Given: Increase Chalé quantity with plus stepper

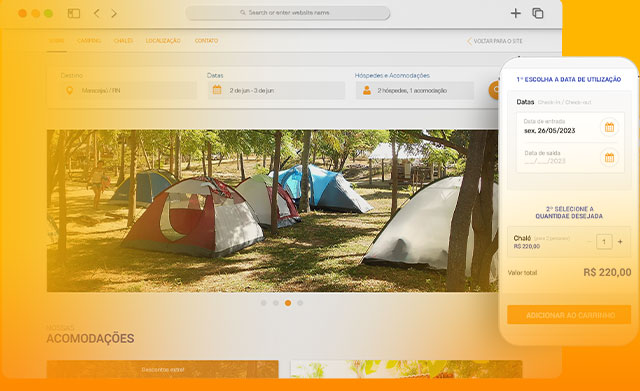Looking at the screenshot, I should [x=620, y=242].
